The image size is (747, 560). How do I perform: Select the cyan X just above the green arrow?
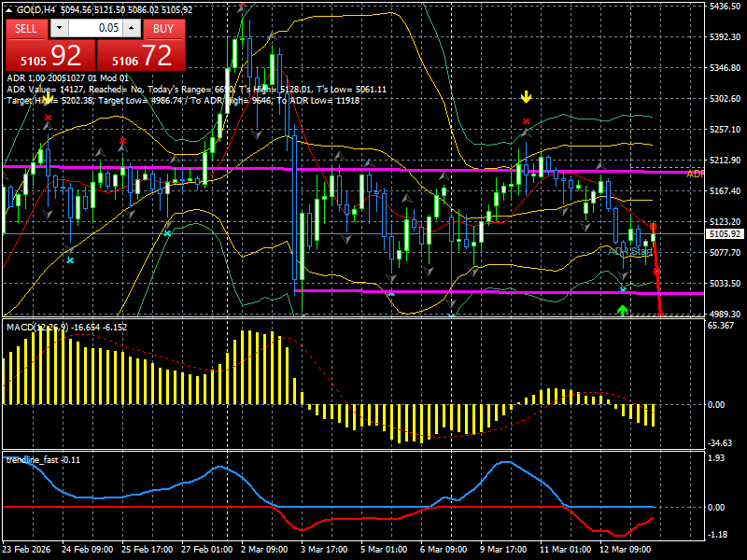point(623,288)
